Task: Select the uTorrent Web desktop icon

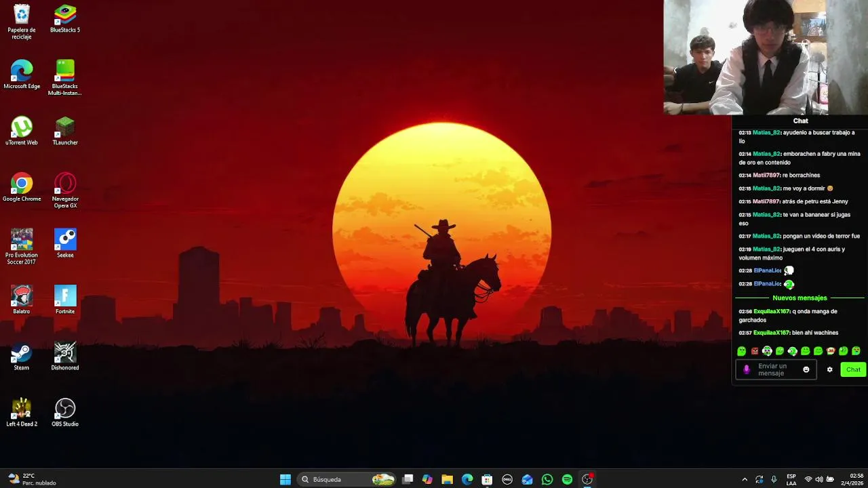Action: pos(22,131)
